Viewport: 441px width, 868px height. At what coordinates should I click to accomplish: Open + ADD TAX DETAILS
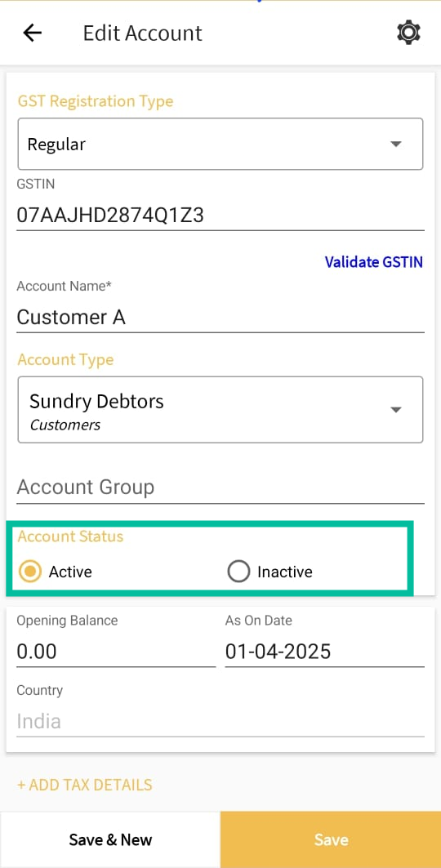tap(85, 785)
